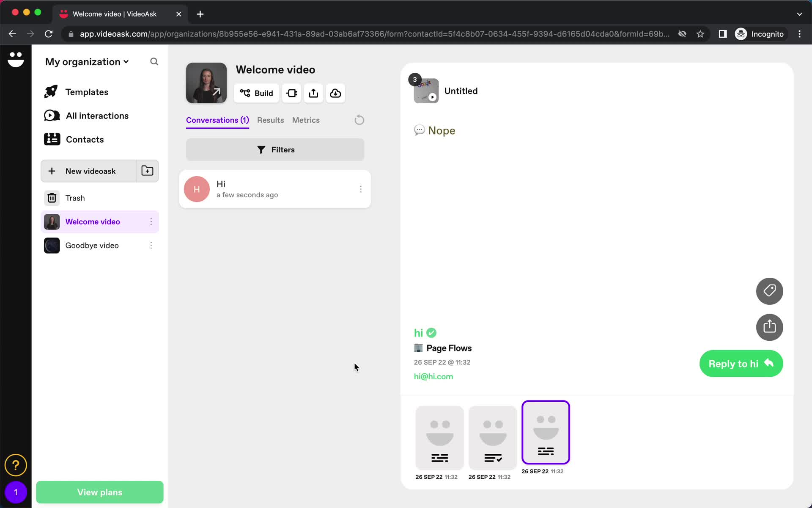Click the new folder icon in sidebar
Screen dimensions: 812x508
(147, 171)
